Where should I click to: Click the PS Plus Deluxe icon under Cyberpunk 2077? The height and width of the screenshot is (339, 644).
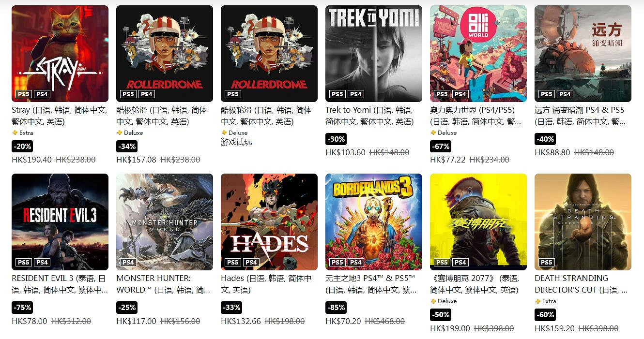(433, 301)
